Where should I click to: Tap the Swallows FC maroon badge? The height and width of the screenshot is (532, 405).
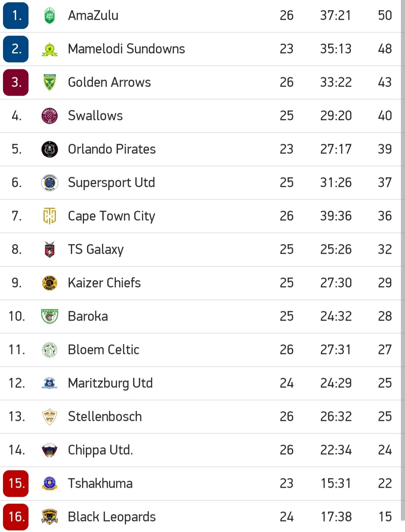pos(49,116)
